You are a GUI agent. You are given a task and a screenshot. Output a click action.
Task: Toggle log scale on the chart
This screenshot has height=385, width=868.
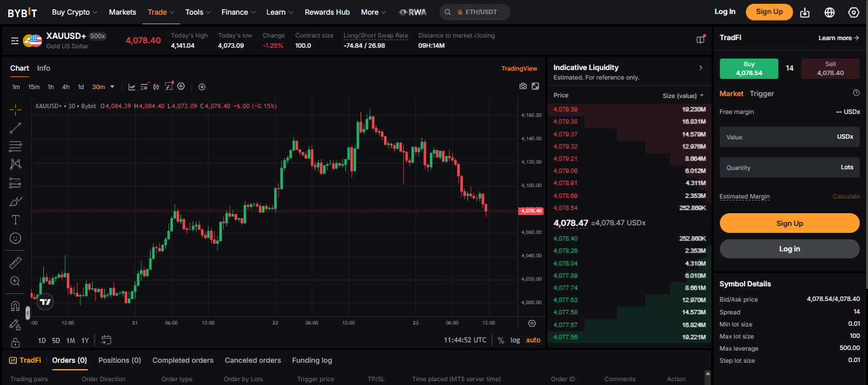click(515, 340)
